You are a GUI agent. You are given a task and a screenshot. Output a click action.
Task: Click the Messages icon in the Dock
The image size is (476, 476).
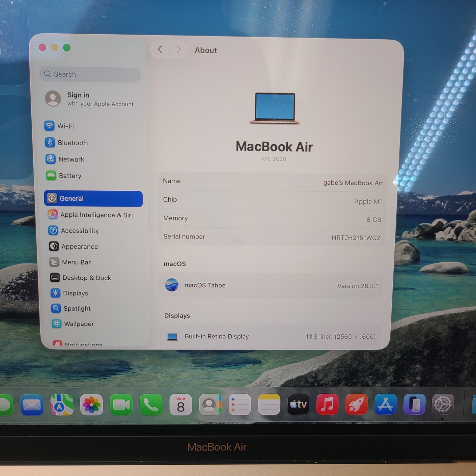(x=6, y=405)
